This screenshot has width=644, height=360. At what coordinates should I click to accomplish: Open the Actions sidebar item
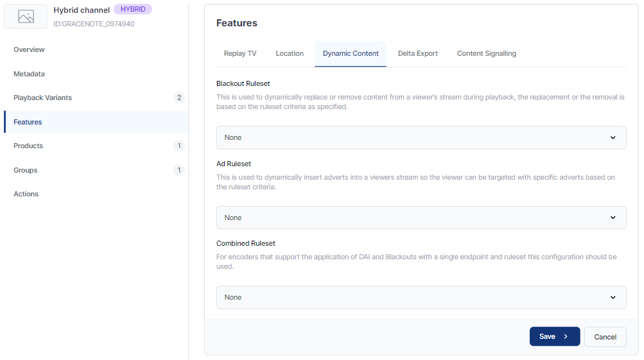26,194
